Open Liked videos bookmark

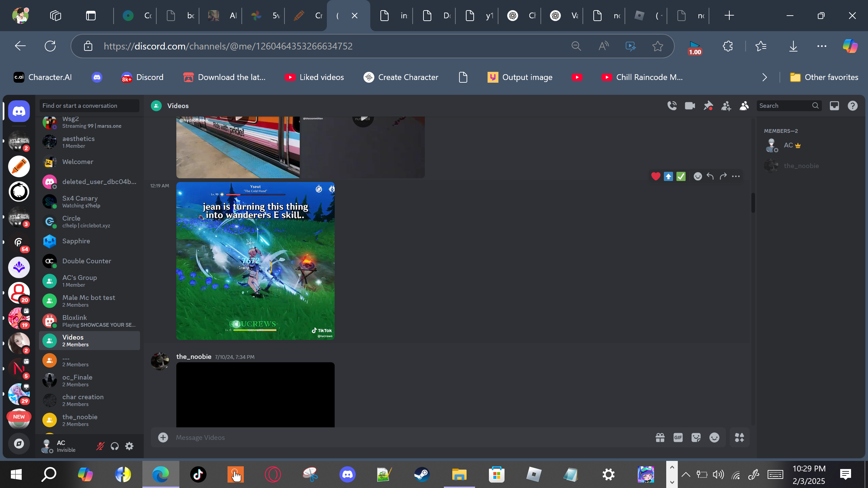(314, 77)
